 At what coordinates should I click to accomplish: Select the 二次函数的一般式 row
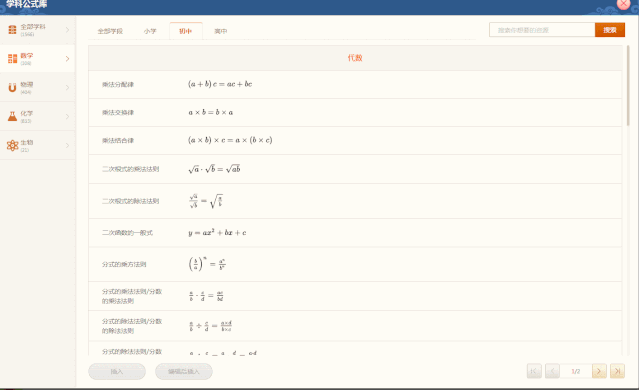(x=355, y=233)
